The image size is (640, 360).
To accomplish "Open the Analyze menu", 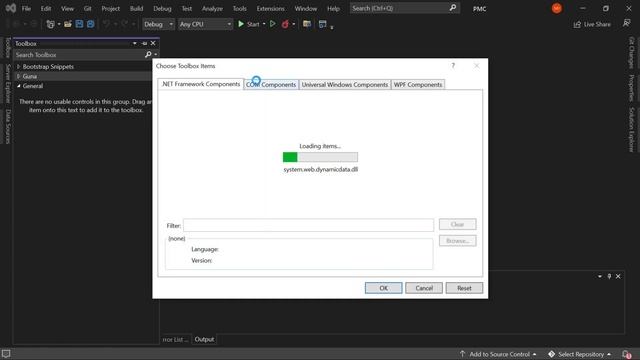I will [212, 8].
